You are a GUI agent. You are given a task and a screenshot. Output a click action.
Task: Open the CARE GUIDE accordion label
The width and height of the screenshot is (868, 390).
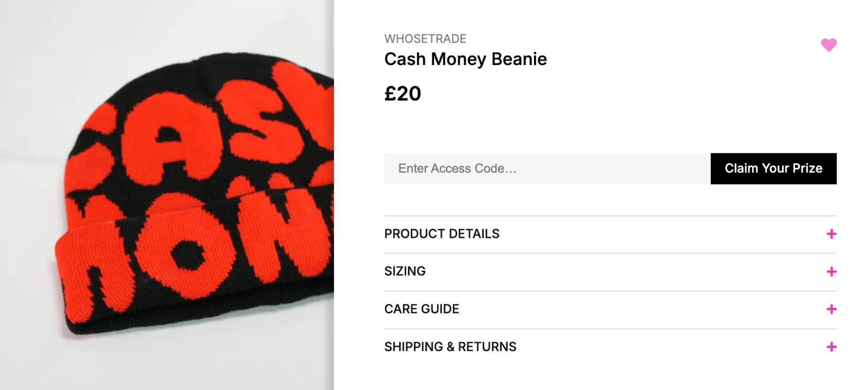pyautogui.click(x=422, y=309)
